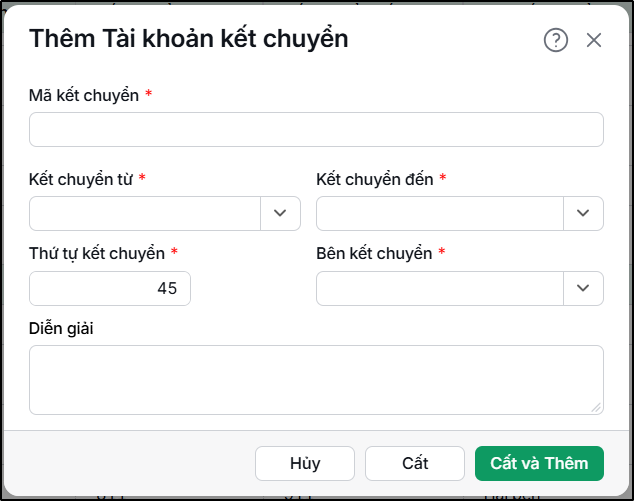Click the Thứ tự kết chuyển label text
The height and width of the screenshot is (501, 634).
97,254
